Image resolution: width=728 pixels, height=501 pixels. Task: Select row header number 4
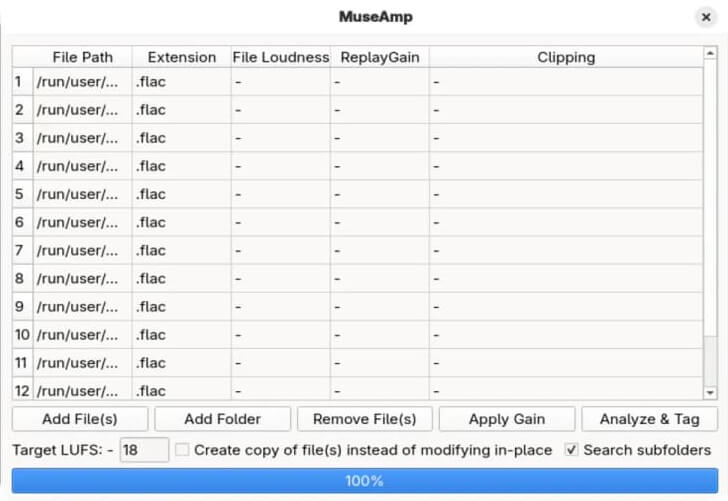click(23, 166)
